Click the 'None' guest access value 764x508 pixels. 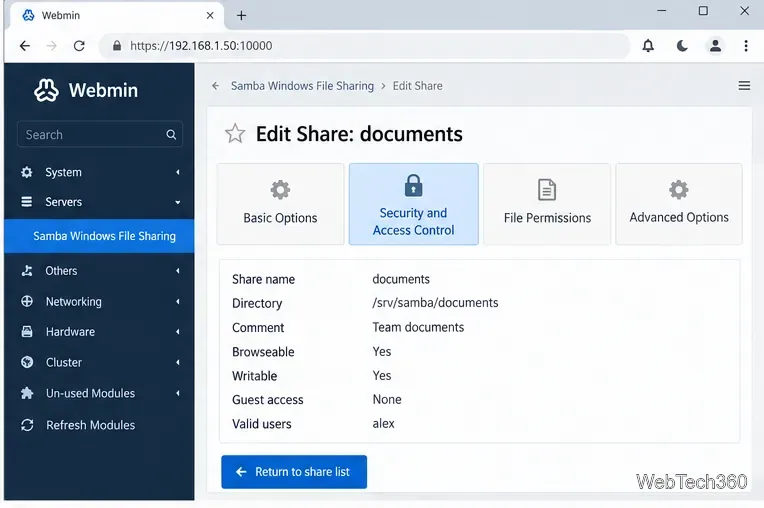coord(387,399)
